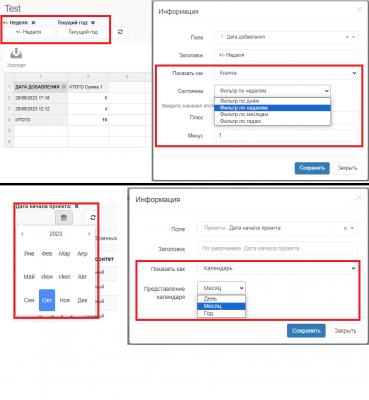
Task: Open the 'Представление календаря' dropdown set to Месяц
Action: click(x=221, y=288)
